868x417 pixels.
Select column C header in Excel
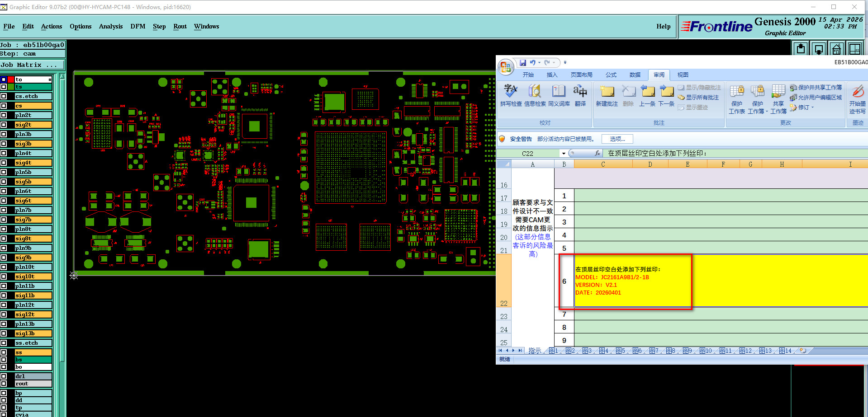click(603, 164)
